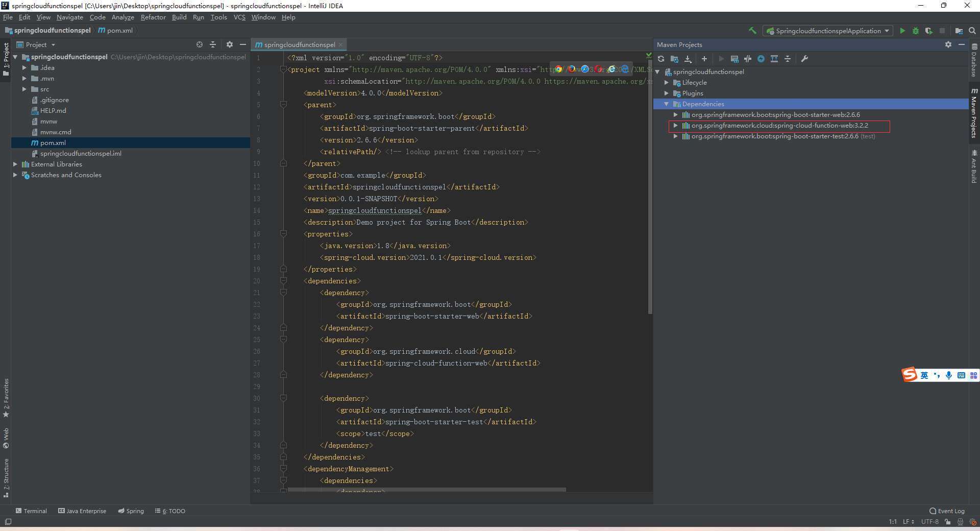Close the springcloudfunctionspel editor tab
The height and width of the screenshot is (531, 980).
(x=341, y=45)
